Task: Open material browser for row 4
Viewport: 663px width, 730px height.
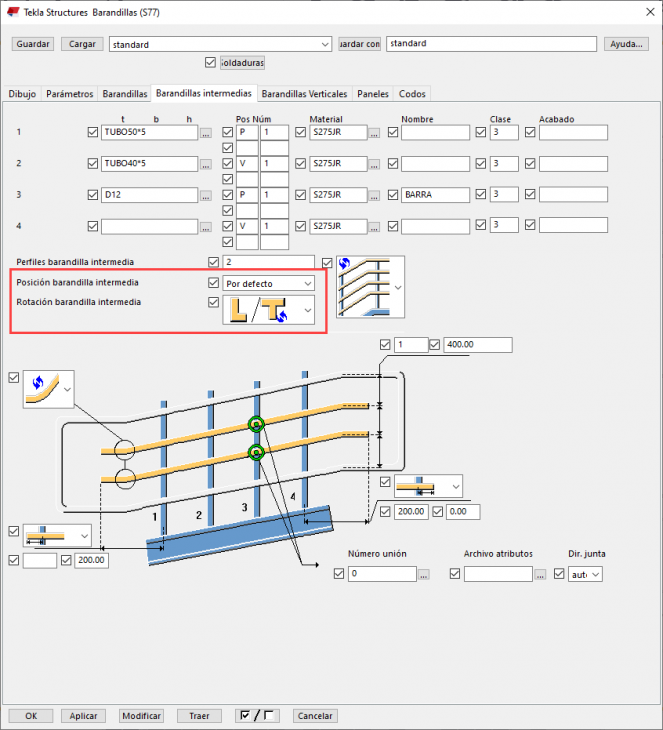Action: tap(374, 227)
